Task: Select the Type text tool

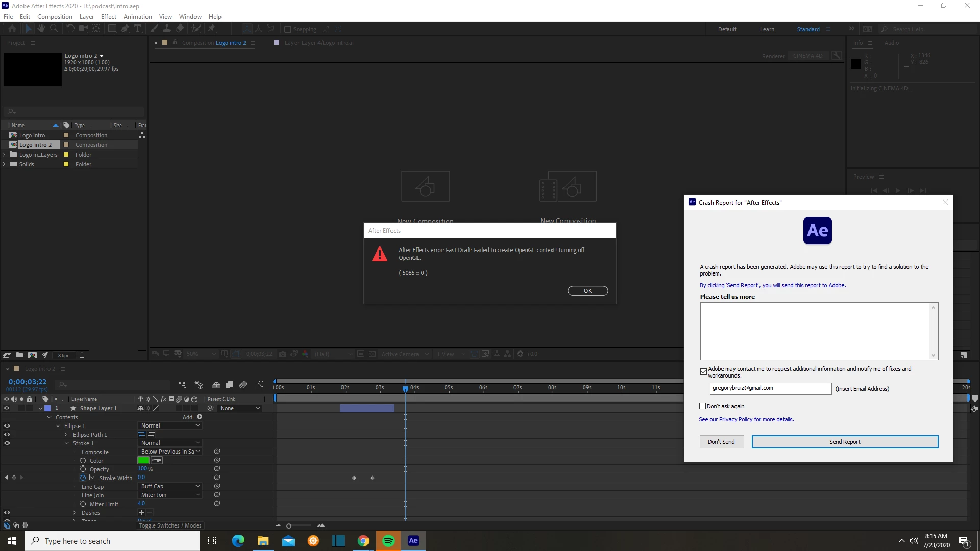Action: [x=137, y=29]
